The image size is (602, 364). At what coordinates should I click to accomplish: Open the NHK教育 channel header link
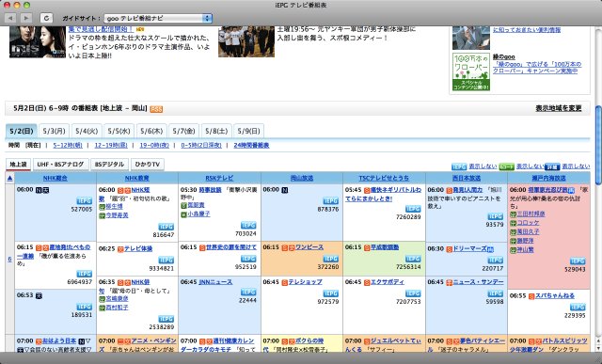coord(136,178)
